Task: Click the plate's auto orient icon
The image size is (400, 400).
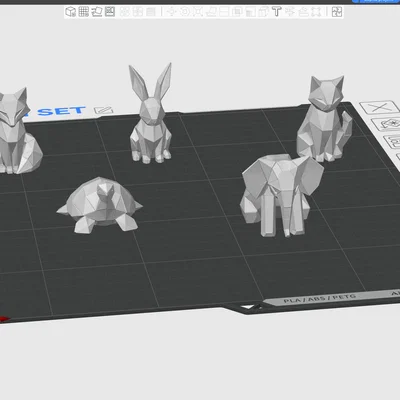Action: point(387,124)
